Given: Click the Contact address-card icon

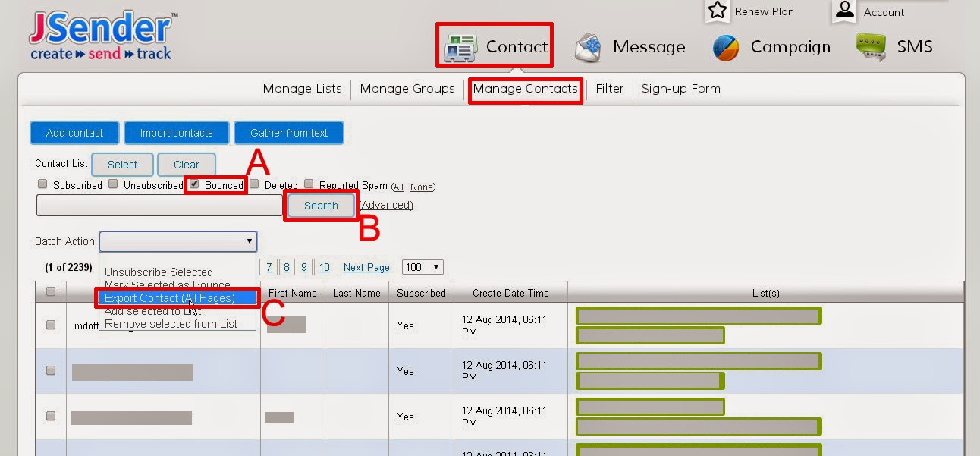Looking at the screenshot, I should tap(460, 47).
